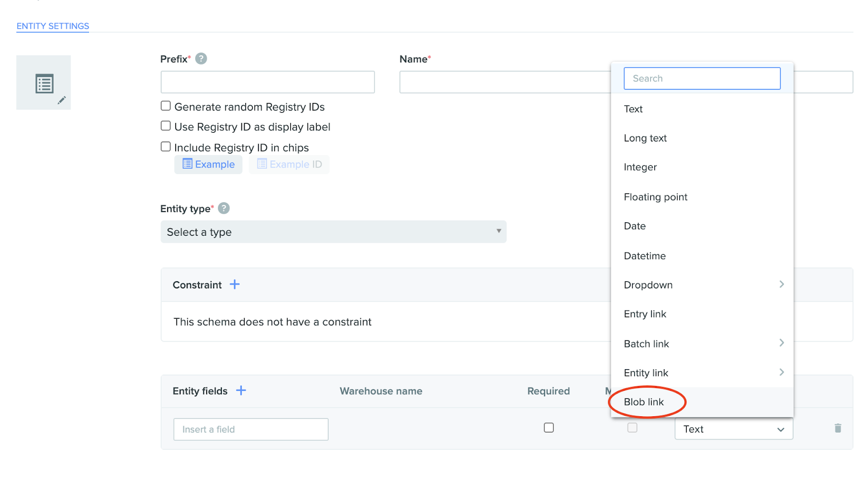The image size is (868, 477).
Task: Choose Dropdown from the field type list
Action: 702,285
